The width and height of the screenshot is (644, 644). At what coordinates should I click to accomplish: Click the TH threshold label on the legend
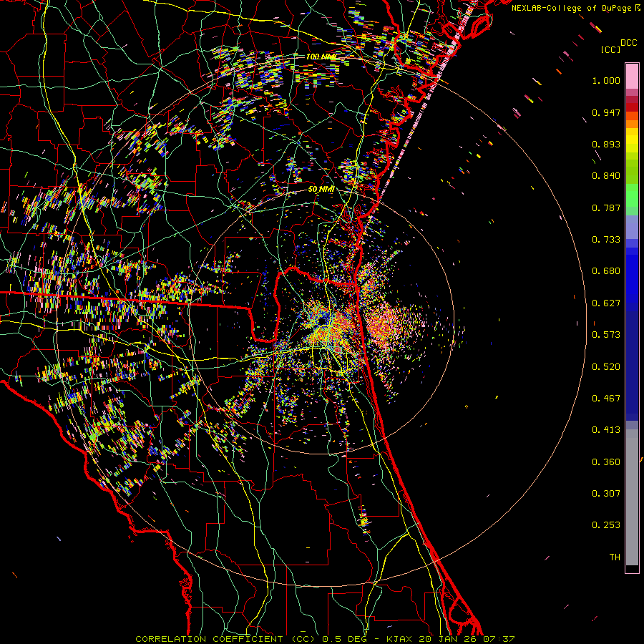[614, 557]
